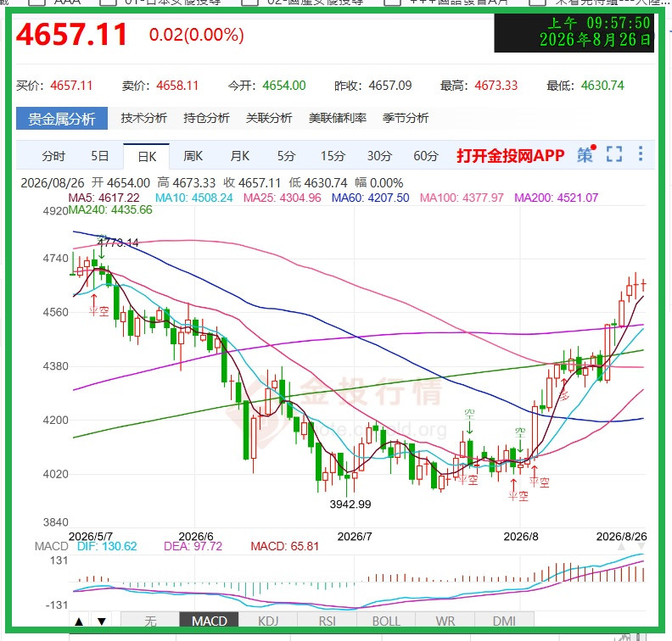Click the MACD: 65.81 value
The width and height of the screenshot is (672, 641).
coord(284,546)
